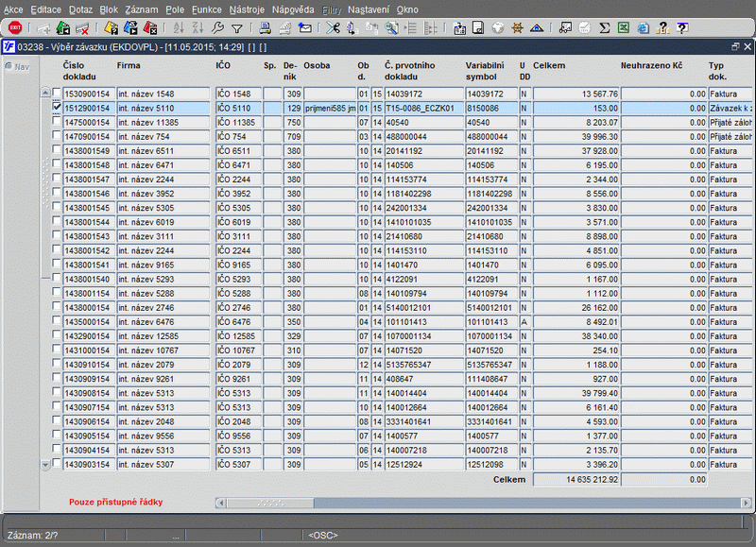The image size is (756, 547).
Task: Check the checkbox for document 1430908154
Action: [x=57, y=391]
